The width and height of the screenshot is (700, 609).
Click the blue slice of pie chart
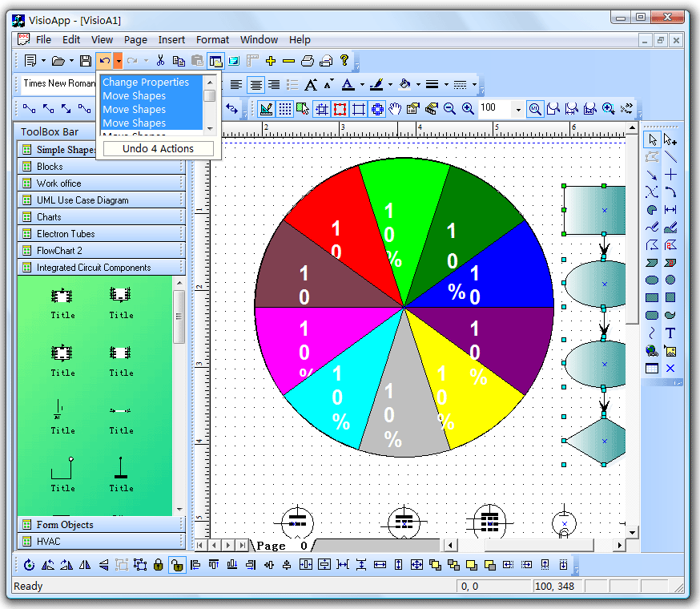[513, 272]
